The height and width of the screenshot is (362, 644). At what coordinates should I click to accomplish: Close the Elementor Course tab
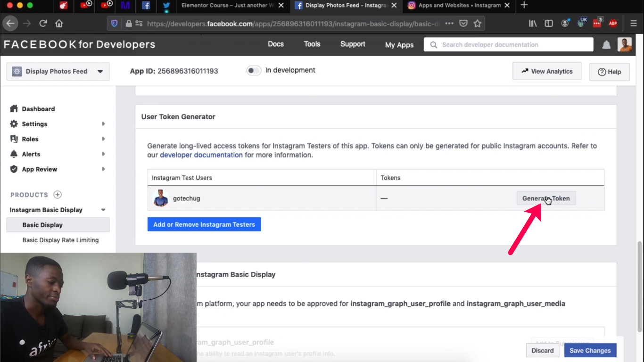[281, 6]
